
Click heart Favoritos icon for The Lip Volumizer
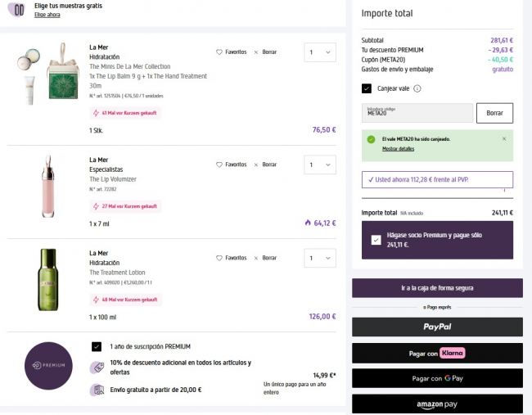coord(219,165)
